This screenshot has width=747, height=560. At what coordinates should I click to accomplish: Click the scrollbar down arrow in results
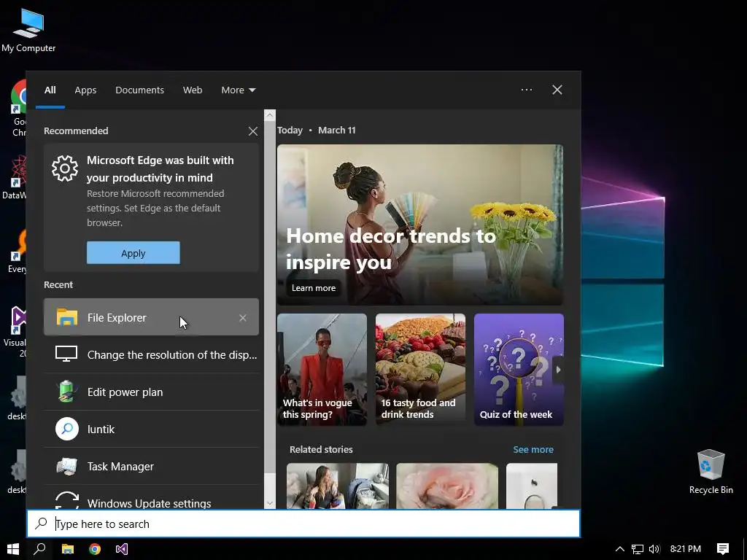270,503
